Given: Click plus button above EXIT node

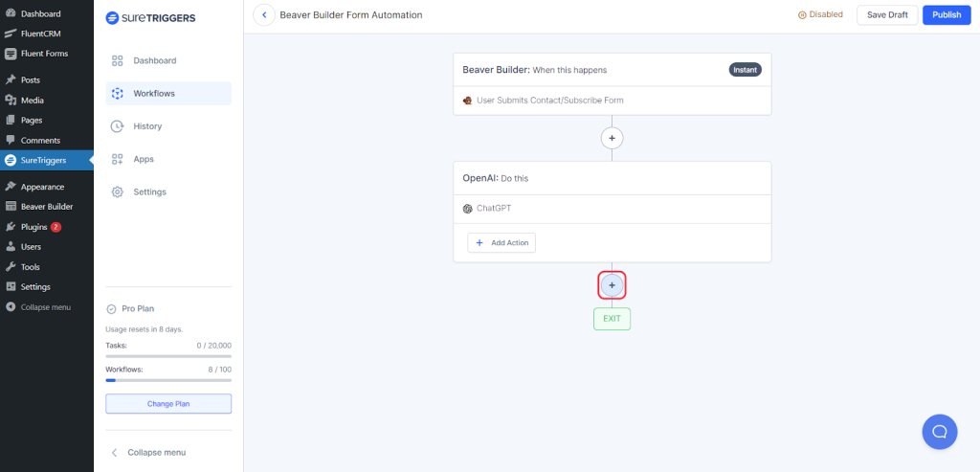Looking at the screenshot, I should pos(612,285).
